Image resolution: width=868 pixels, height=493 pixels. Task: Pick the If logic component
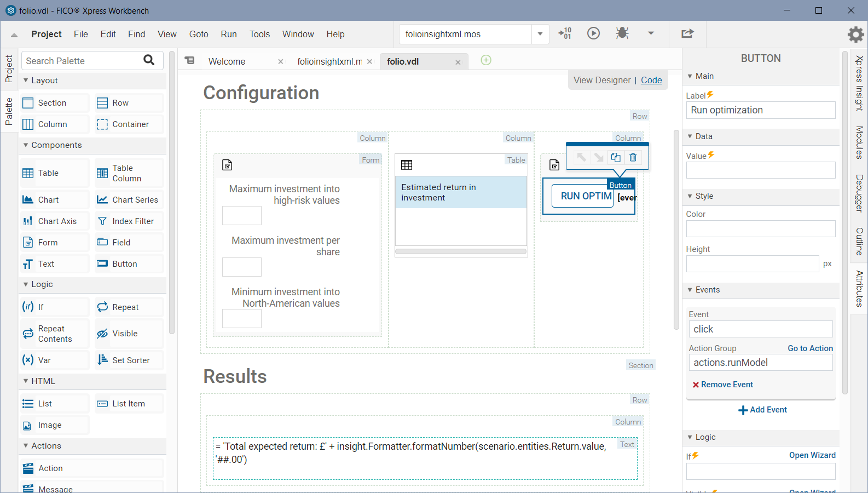[x=54, y=307]
